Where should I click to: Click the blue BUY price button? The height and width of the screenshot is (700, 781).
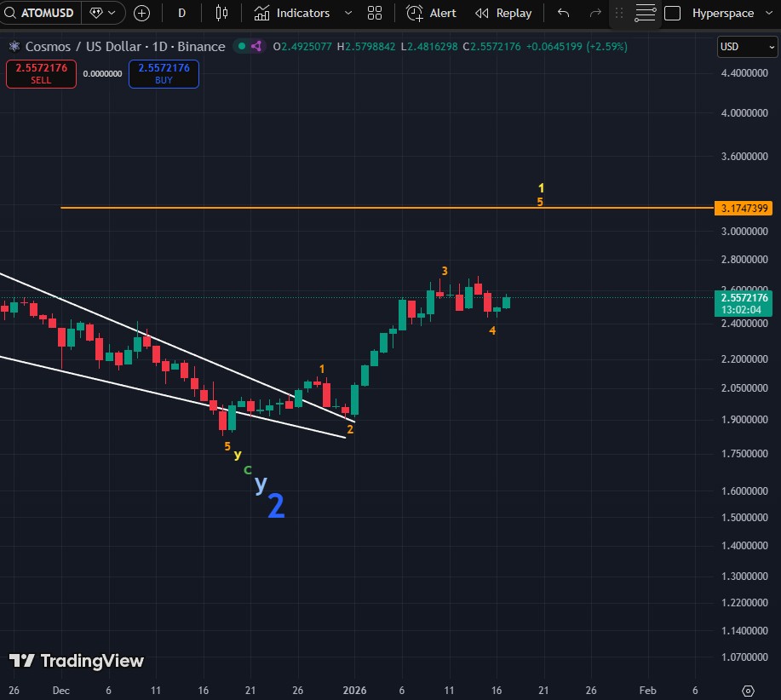[164, 74]
